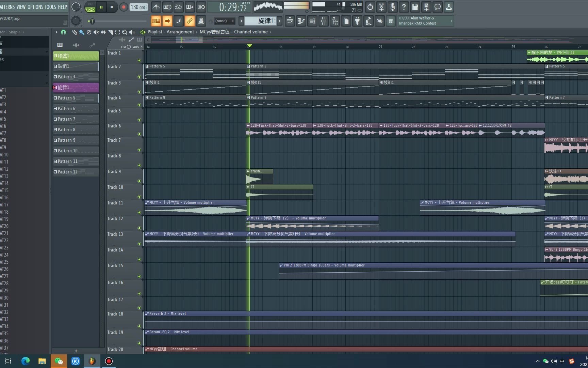Select the Paint brush tool in playlist

(x=82, y=32)
